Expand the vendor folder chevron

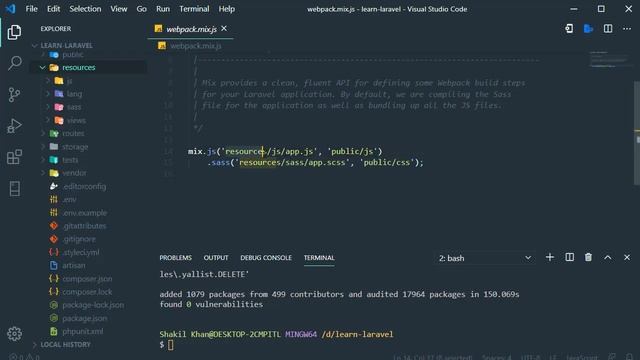point(42,173)
